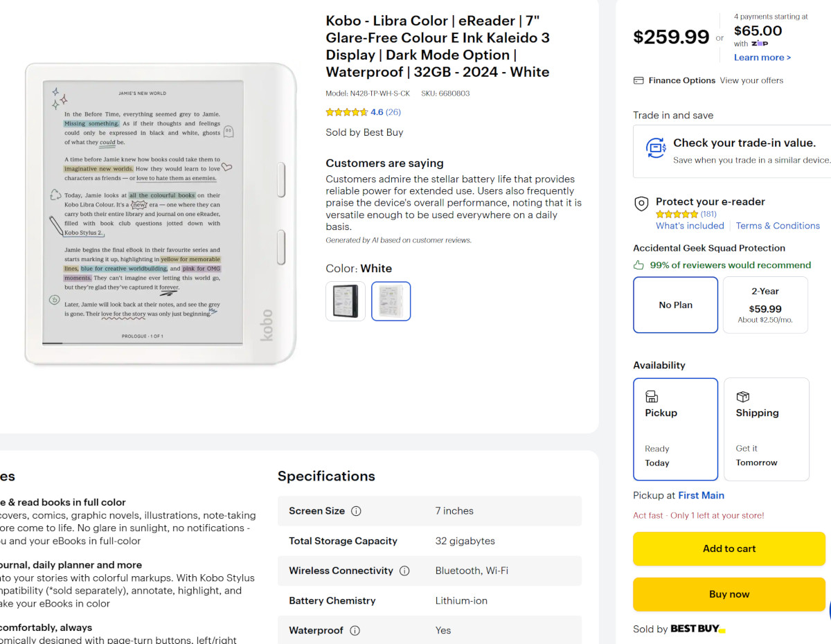Image resolution: width=831 pixels, height=644 pixels.
Task: Select the white color swatch
Action: (x=391, y=301)
